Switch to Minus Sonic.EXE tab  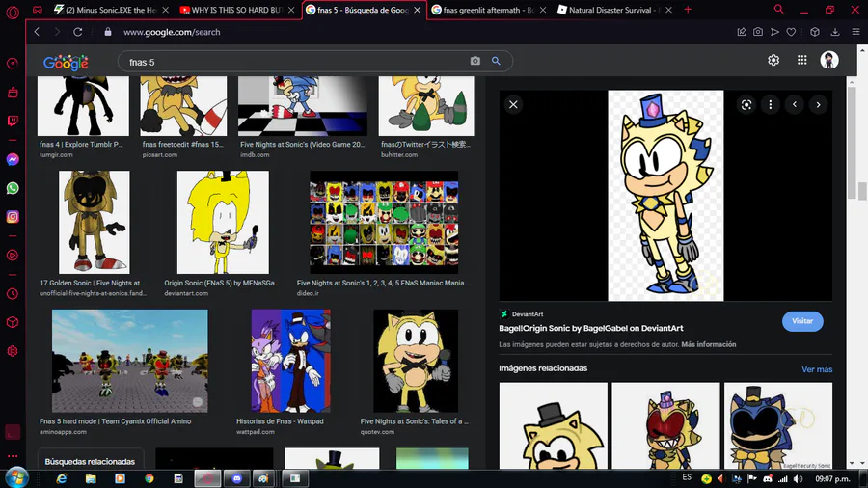tap(111, 10)
